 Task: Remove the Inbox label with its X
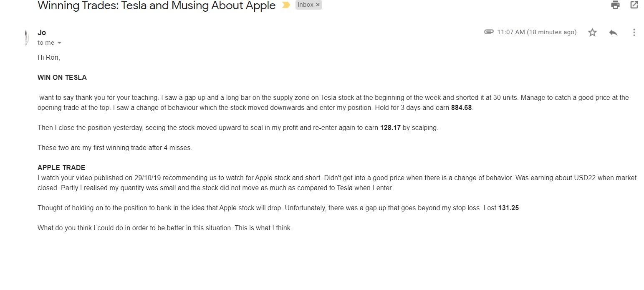click(318, 5)
